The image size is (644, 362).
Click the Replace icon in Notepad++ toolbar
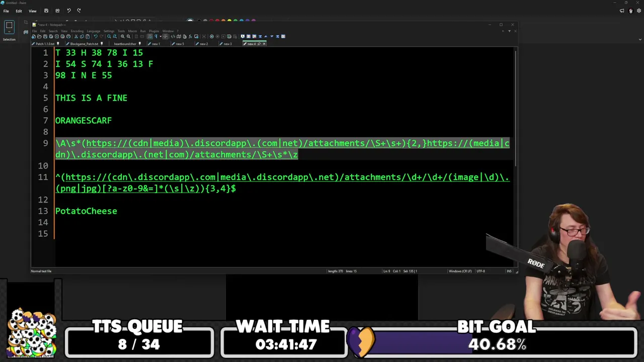point(115,36)
